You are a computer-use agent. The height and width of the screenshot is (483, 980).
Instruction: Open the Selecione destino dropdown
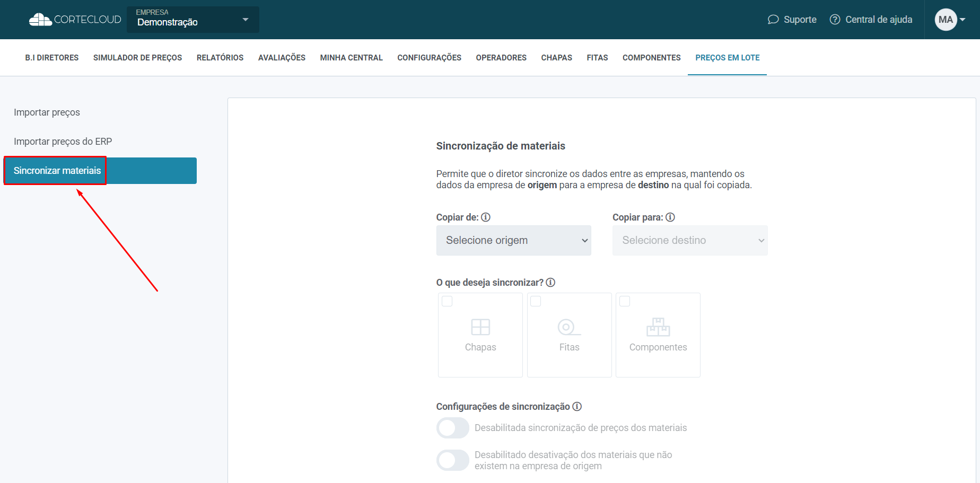coord(689,241)
